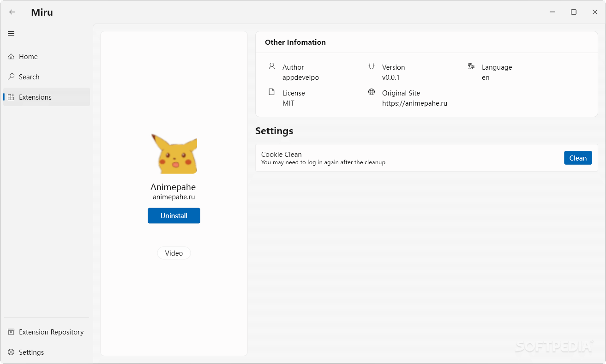The image size is (606, 364).
Task: Click the back arrow icon
Action: pyautogui.click(x=12, y=12)
